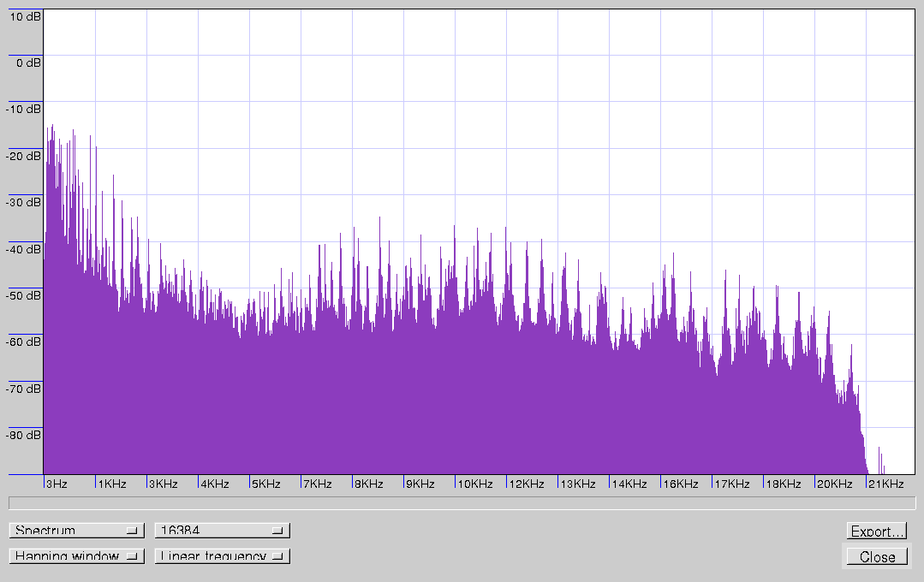
Task: Click the 5KHz frequency label
Action: click(265, 484)
